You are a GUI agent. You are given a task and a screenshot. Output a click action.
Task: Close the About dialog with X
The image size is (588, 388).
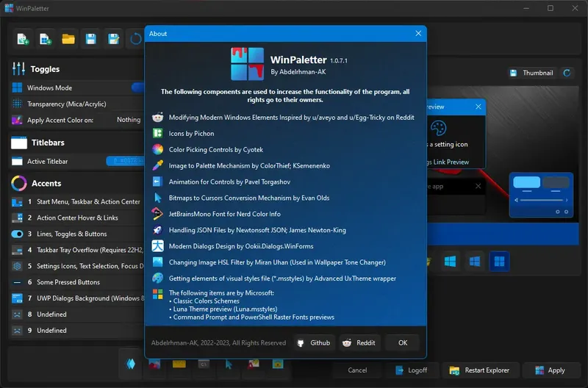coord(418,33)
